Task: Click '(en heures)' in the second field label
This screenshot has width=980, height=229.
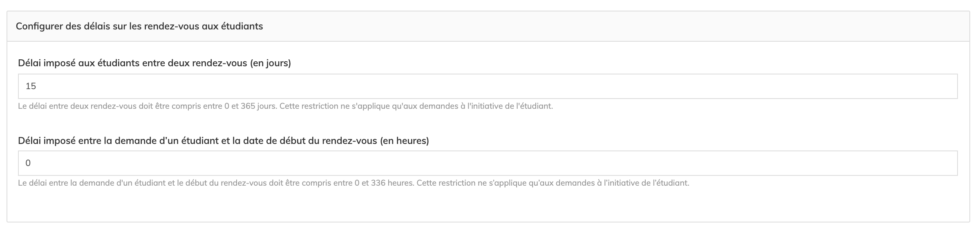Action: click(404, 141)
